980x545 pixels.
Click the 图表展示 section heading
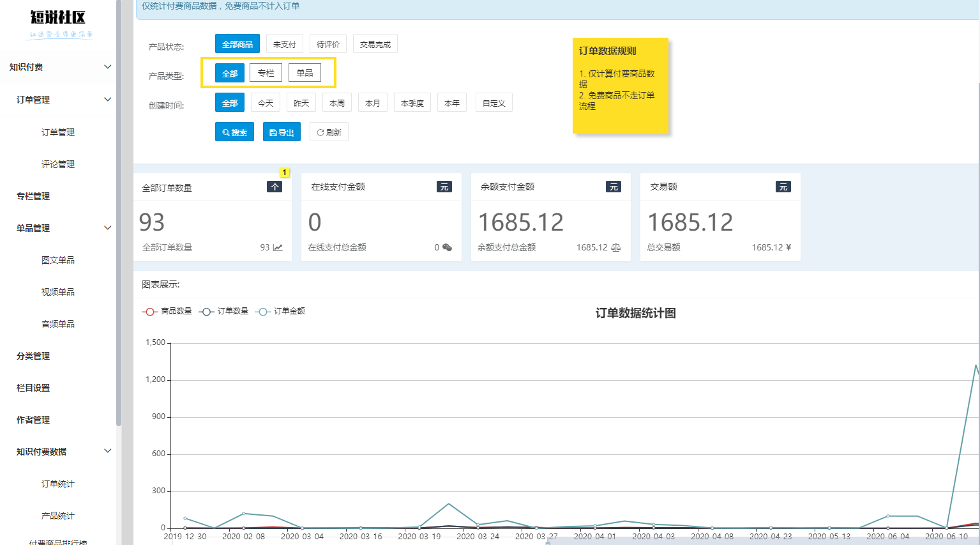pyautogui.click(x=161, y=284)
